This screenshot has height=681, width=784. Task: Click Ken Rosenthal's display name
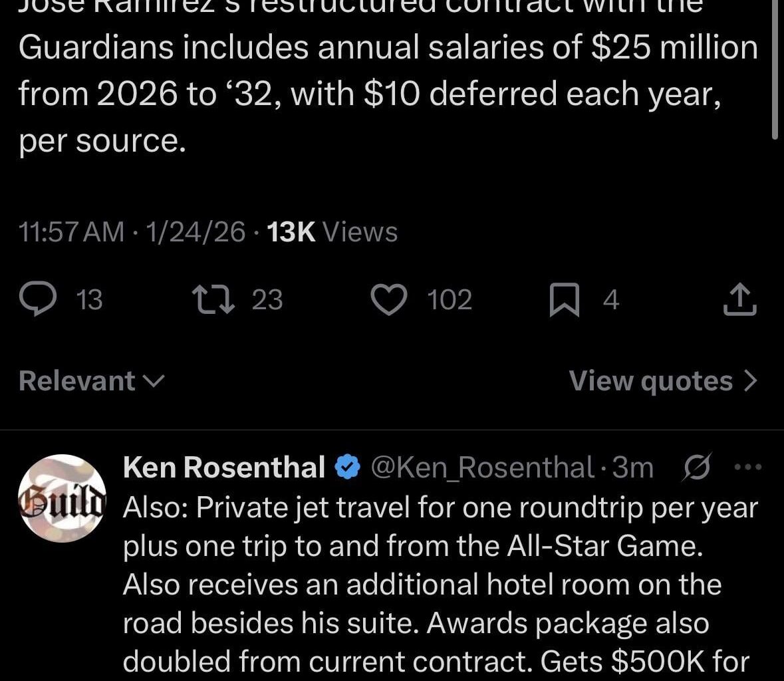coord(224,467)
